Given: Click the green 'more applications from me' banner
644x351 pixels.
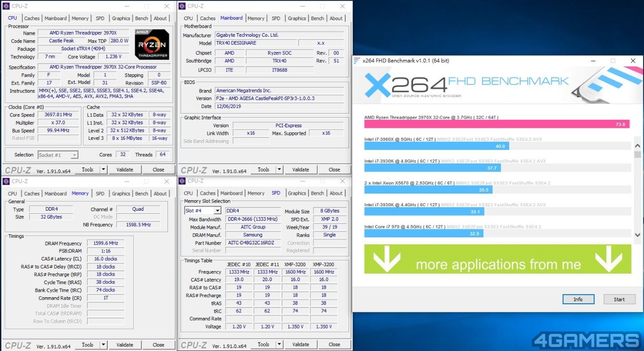Looking at the screenshot, I should tap(498, 259).
